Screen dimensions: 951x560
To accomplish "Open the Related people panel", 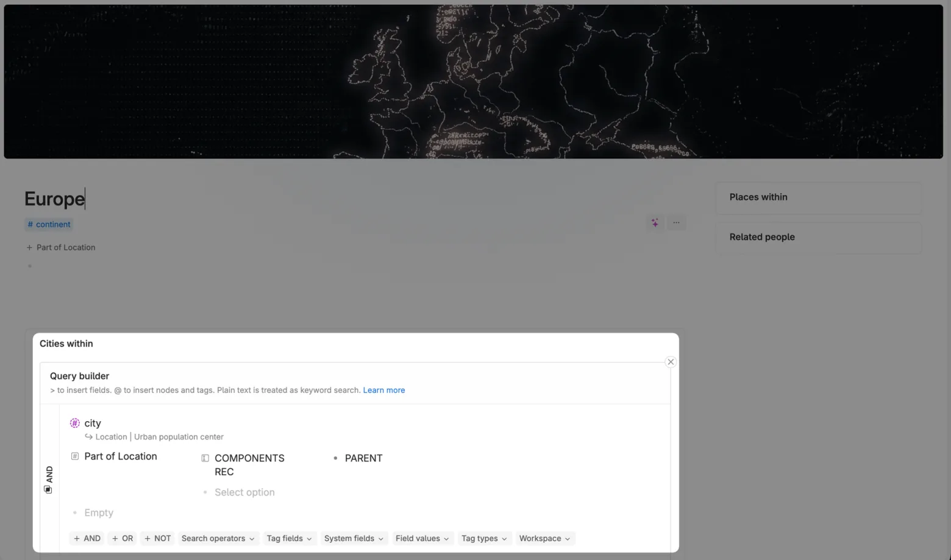I will (x=819, y=237).
